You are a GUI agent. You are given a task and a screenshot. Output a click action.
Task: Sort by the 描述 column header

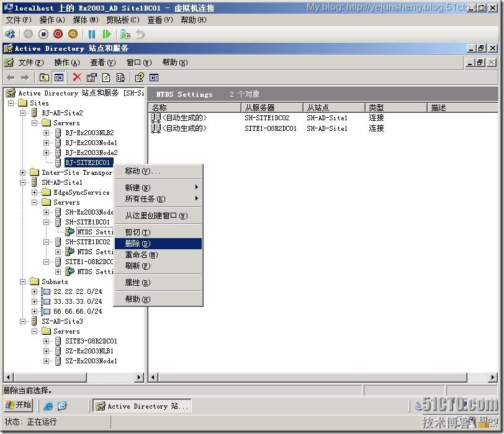click(x=463, y=107)
